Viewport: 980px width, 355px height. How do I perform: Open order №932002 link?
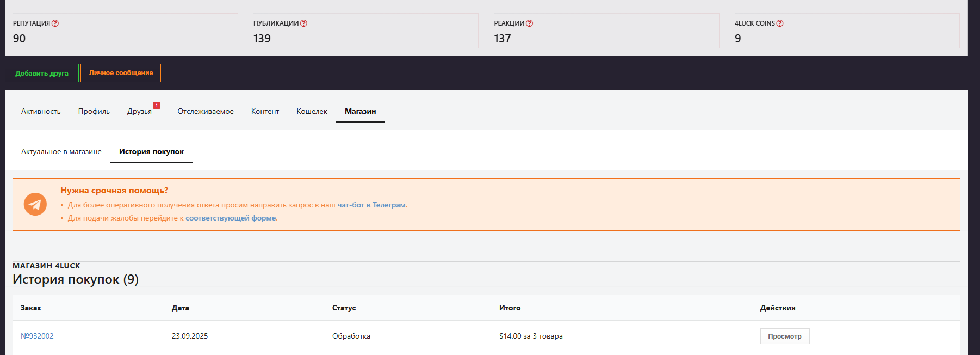tap(37, 336)
